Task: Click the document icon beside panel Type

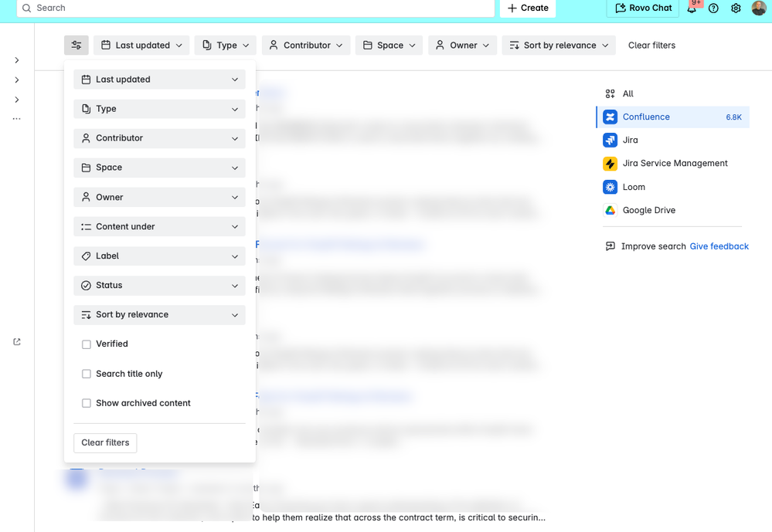Action: [x=86, y=109]
